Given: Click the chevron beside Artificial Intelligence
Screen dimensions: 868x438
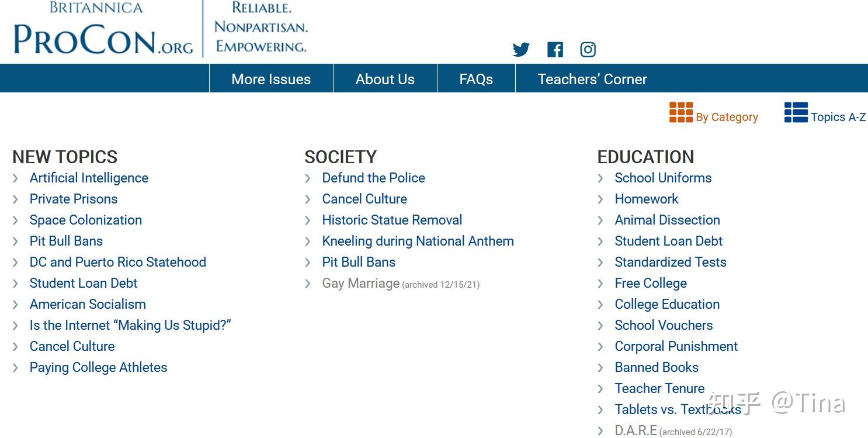Looking at the screenshot, I should [16, 178].
